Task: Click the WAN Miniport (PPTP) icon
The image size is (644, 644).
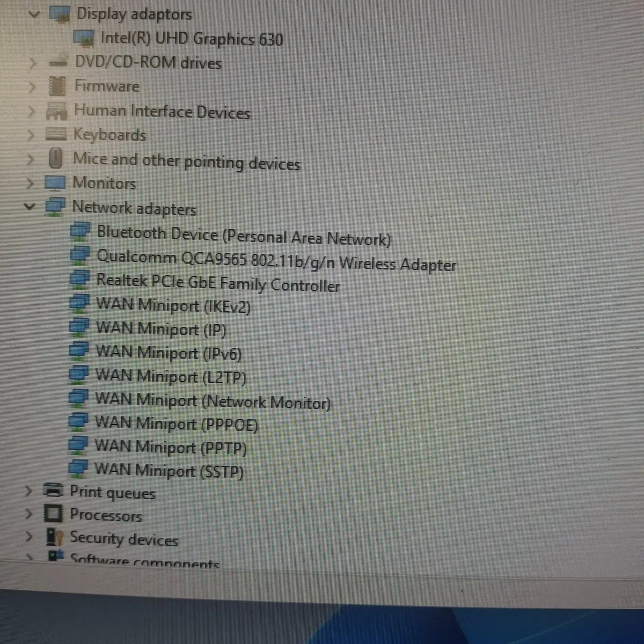Action: [x=78, y=445]
